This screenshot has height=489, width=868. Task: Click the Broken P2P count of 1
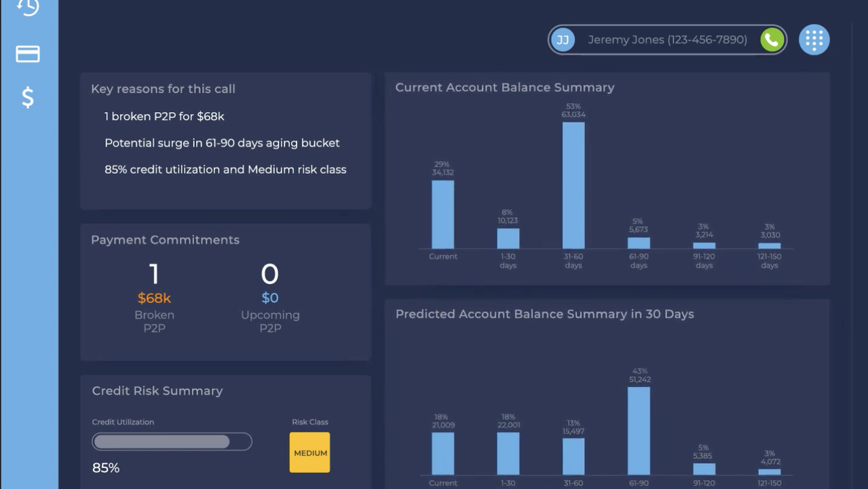pyautogui.click(x=154, y=274)
